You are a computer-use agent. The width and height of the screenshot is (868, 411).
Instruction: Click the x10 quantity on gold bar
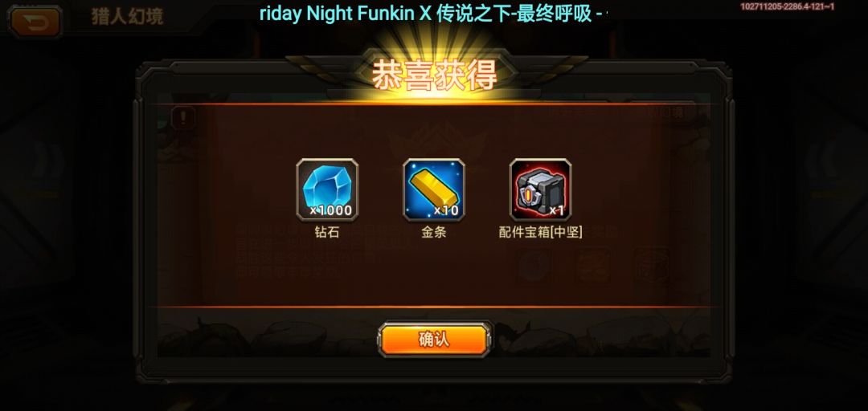click(445, 210)
